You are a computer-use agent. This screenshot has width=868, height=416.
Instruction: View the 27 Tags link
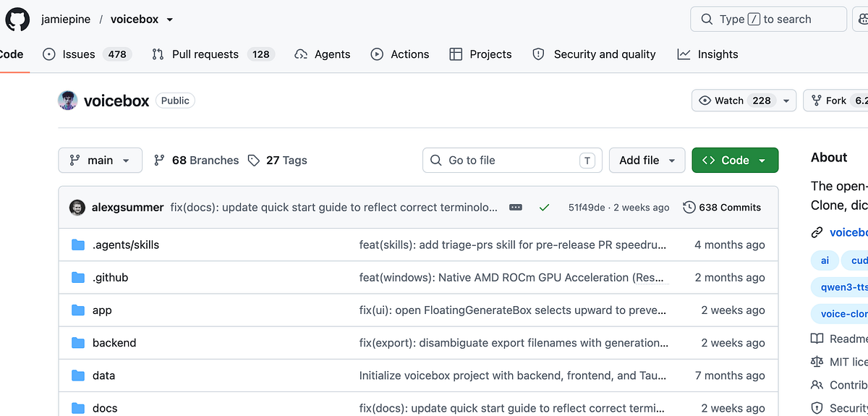277,161
